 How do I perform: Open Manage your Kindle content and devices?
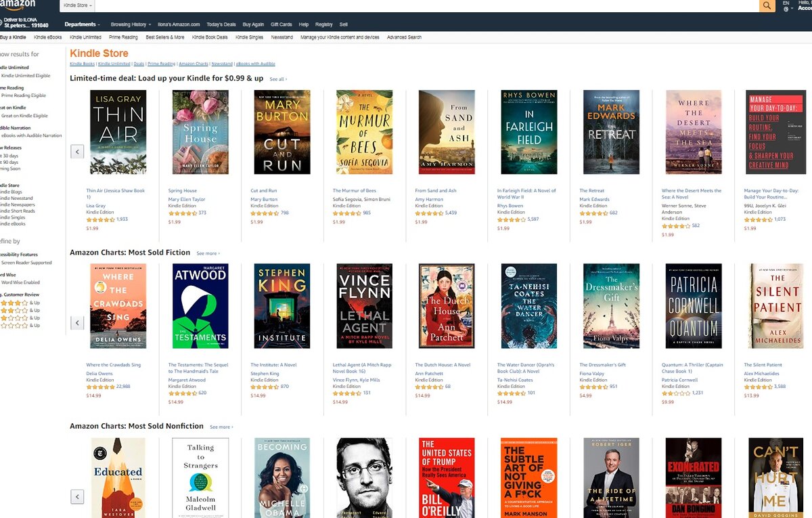[x=340, y=37]
